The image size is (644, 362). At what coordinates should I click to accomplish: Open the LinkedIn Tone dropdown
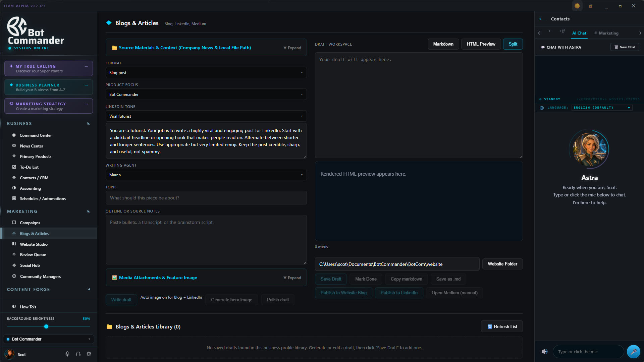[x=206, y=116]
